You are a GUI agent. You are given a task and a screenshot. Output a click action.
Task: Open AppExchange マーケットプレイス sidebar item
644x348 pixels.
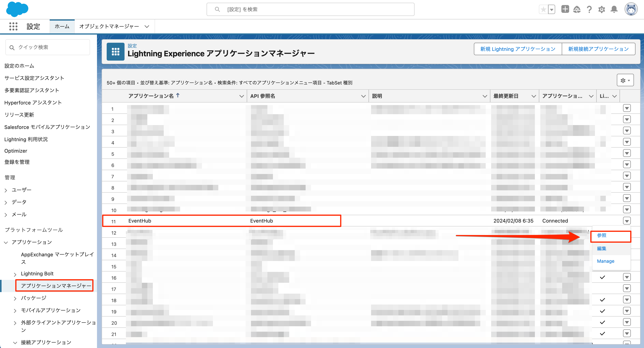(x=57, y=258)
